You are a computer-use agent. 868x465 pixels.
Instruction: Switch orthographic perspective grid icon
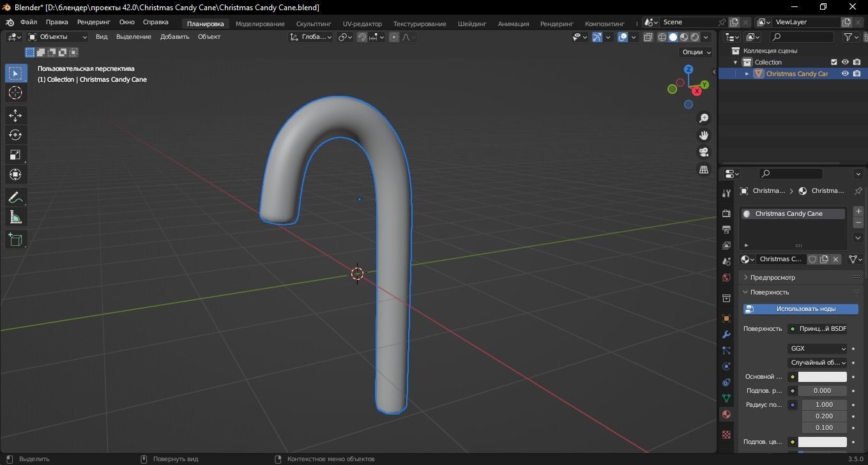(x=704, y=170)
